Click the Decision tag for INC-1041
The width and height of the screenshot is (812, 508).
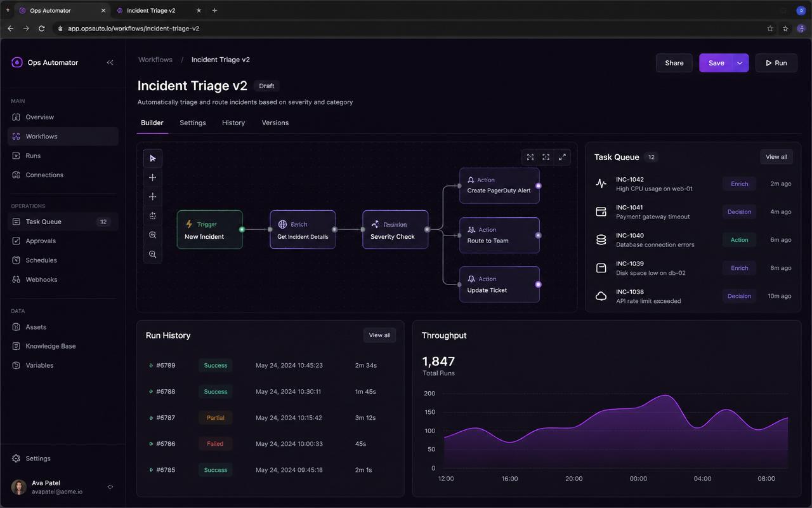pyautogui.click(x=739, y=211)
